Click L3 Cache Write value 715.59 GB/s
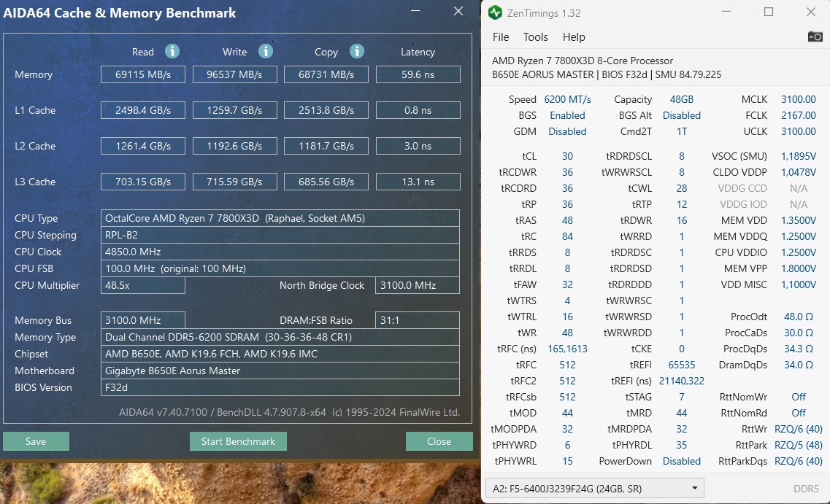Screen dimensions: 830x504 pos(234,182)
